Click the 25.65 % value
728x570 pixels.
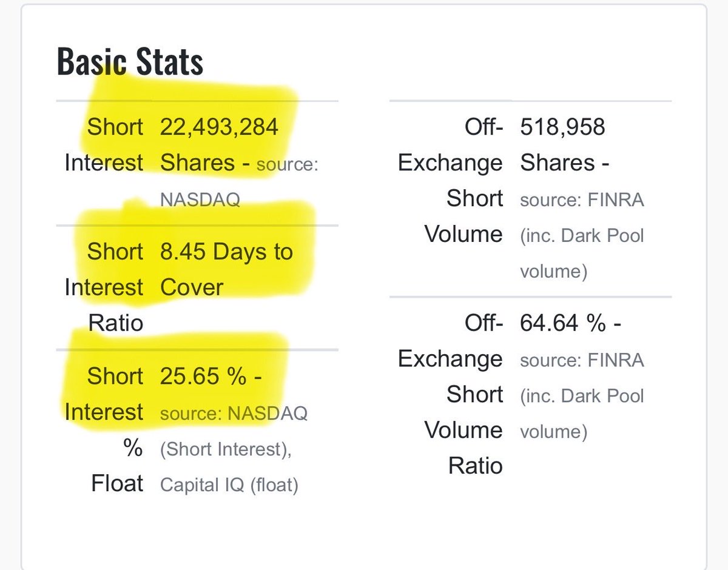[211, 377]
